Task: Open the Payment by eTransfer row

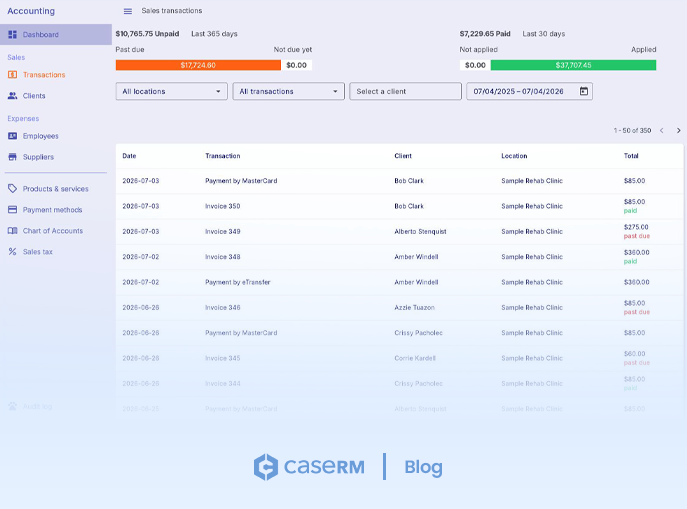Action: (x=399, y=282)
